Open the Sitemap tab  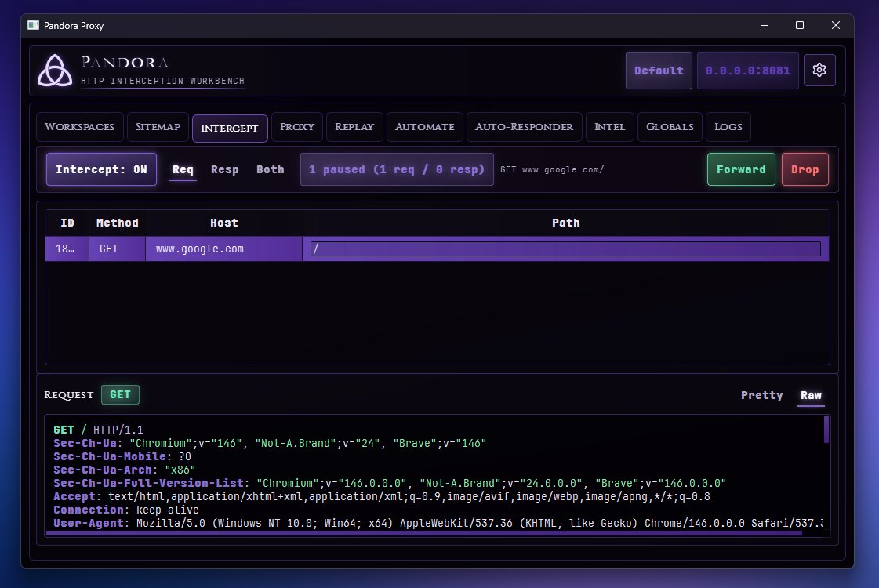tap(158, 127)
